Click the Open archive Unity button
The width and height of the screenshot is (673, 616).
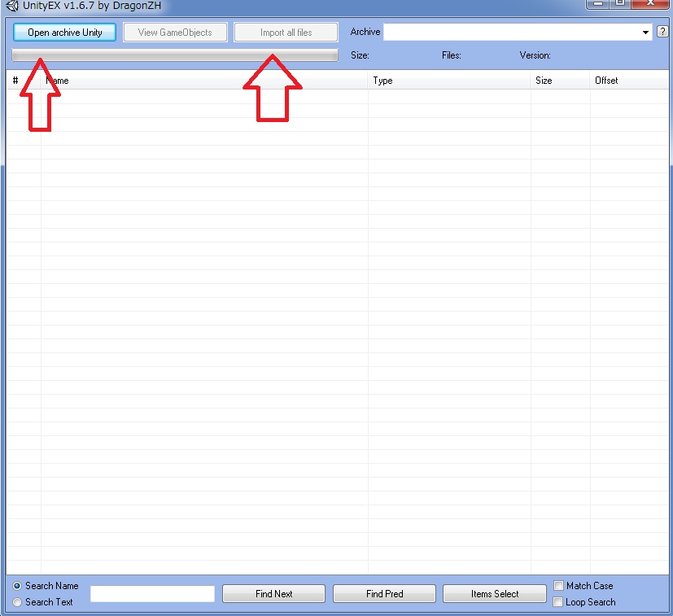point(65,33)
